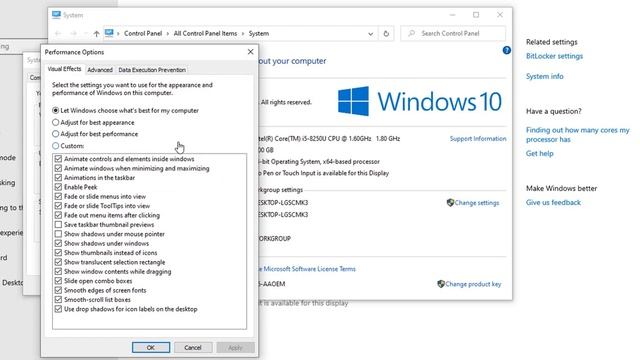Cancel the Performance Options dialog
Image resolution: width=640 pixels, height=360 pixels.
point(193,347)
